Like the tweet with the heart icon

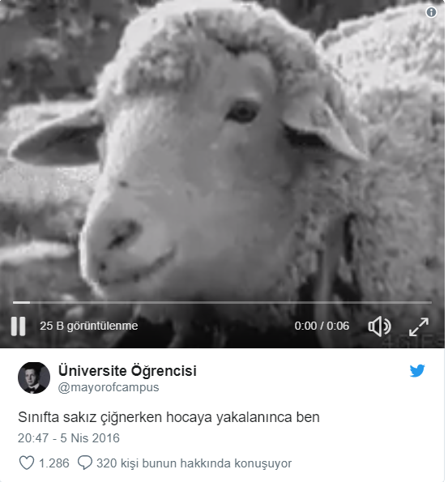[27, 463]
